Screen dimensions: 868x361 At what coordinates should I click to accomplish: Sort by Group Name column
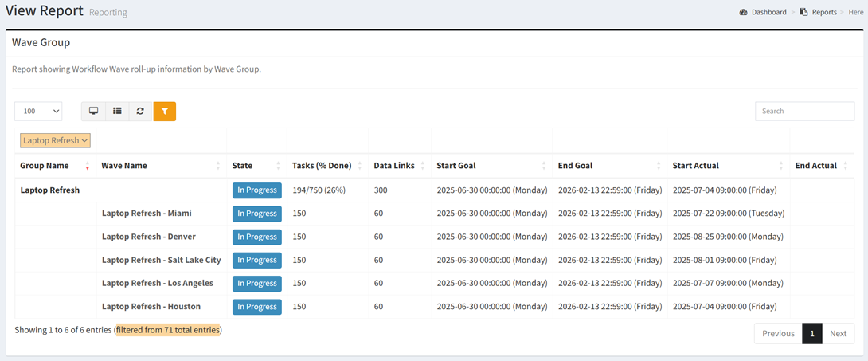click(45, 166)
